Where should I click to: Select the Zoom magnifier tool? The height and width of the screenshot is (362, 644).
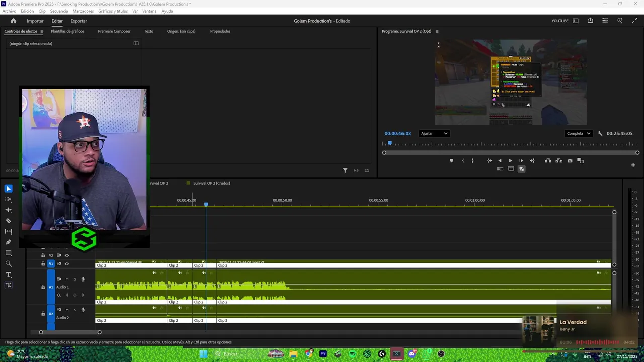8,263
